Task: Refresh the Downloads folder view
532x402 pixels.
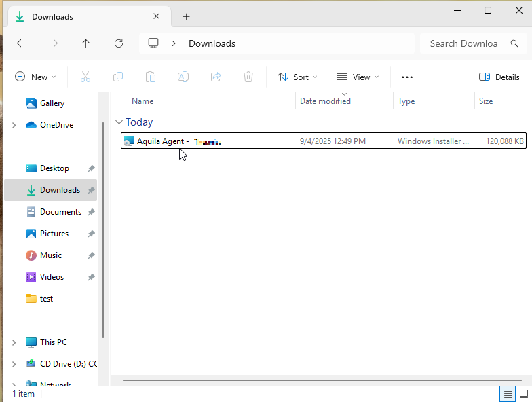Action: click(x=119, y=43)
